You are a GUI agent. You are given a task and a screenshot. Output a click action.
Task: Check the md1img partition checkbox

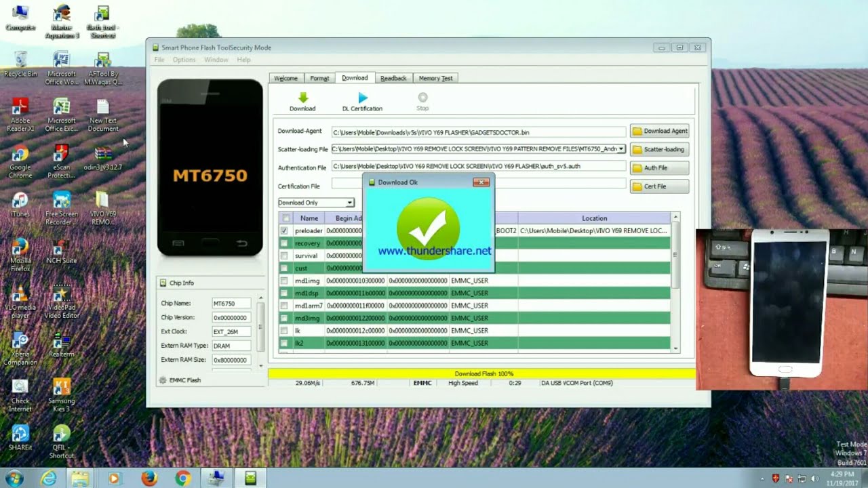pos(284,281)
